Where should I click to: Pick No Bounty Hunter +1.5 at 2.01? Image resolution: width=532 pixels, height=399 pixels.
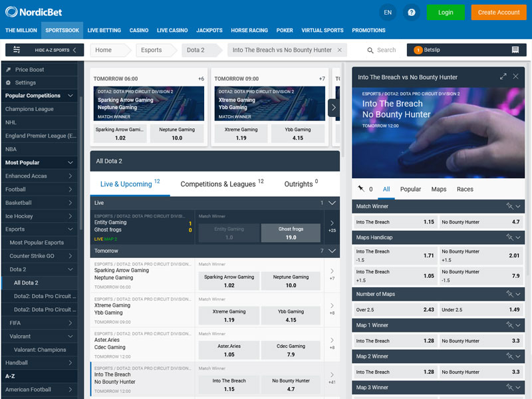coord(481,256)
